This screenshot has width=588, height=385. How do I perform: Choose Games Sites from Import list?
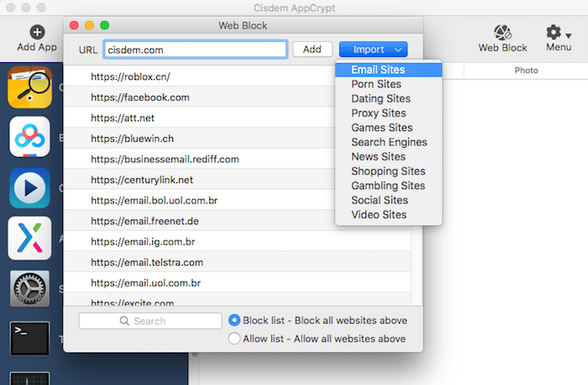pyautogui.click(x=388, y=128)
